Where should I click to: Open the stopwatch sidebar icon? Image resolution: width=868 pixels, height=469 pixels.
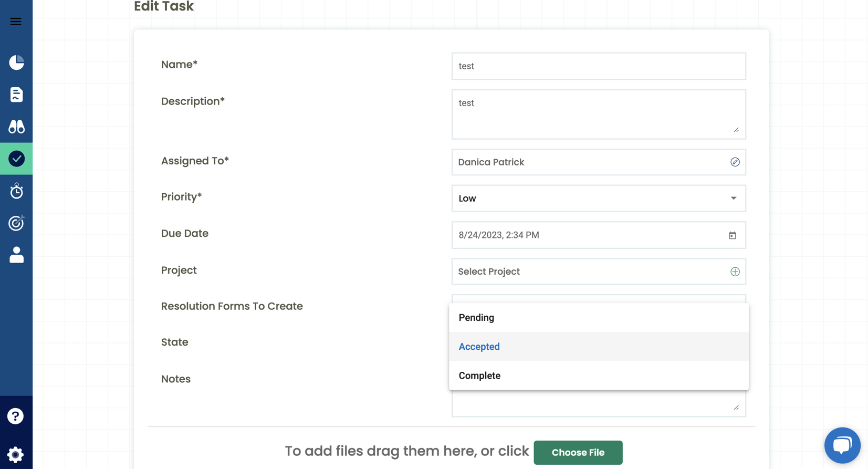coord(16,191)
